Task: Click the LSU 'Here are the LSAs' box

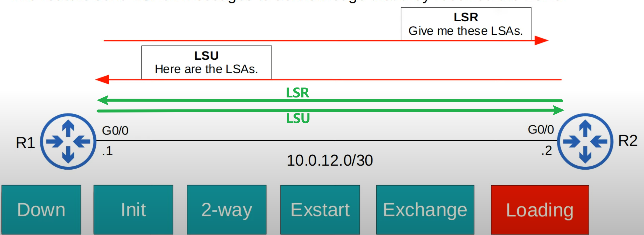Action: [x=206, y=62]
